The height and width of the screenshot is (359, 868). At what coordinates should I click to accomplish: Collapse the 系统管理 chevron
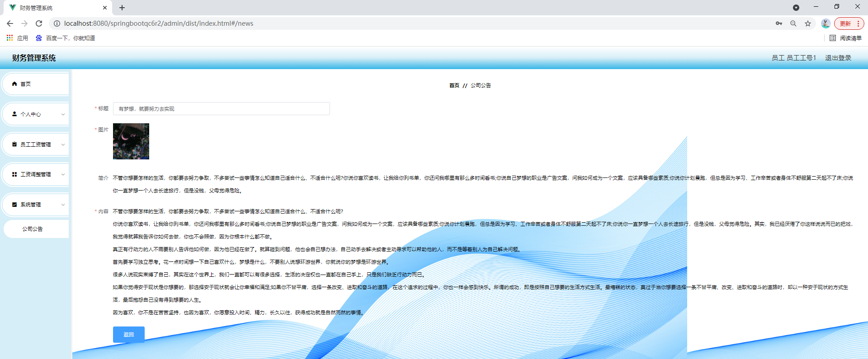pyautogui.click(x=63, y=205)
